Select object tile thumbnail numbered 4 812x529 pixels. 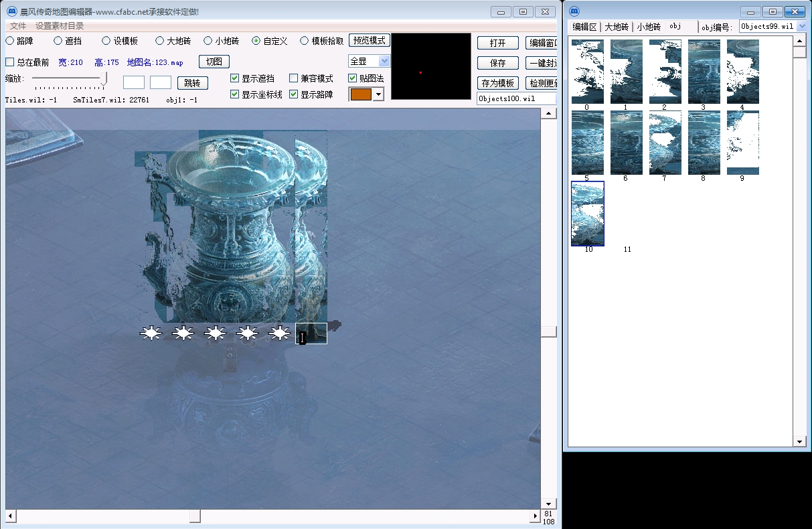tap(743, 71)
